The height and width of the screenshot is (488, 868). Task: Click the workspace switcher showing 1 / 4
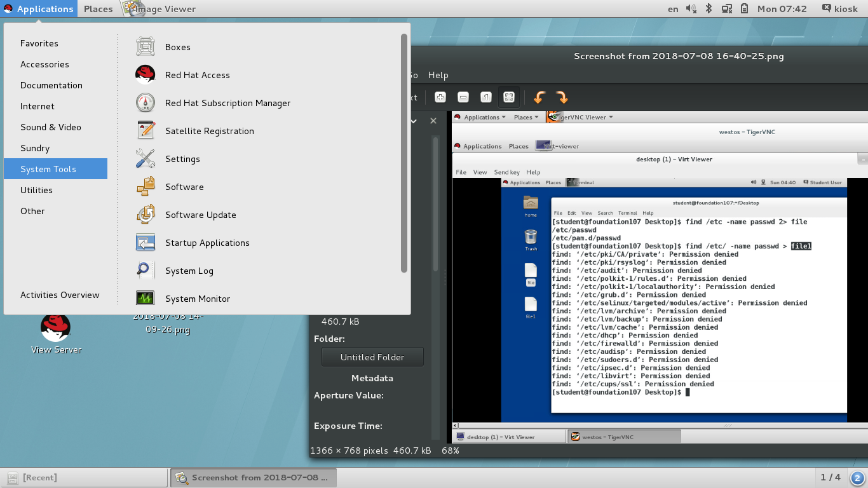click(830, 477)
